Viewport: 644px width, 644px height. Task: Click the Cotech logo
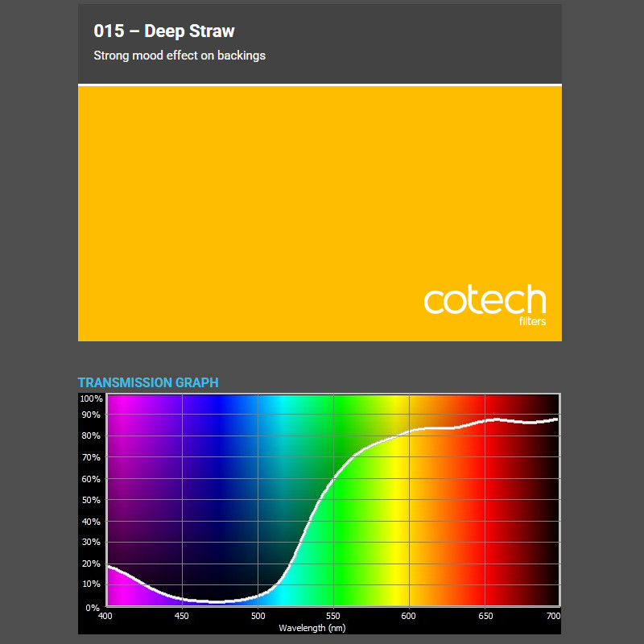pos(483,302)
